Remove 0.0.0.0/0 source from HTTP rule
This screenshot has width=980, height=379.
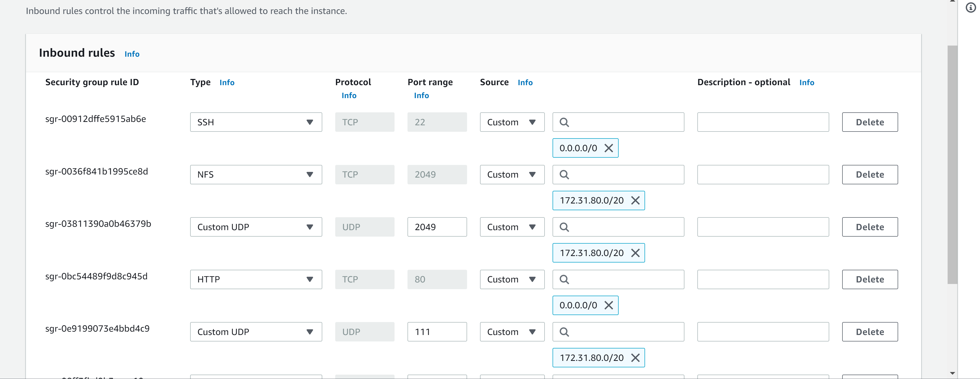click(609, 305)
